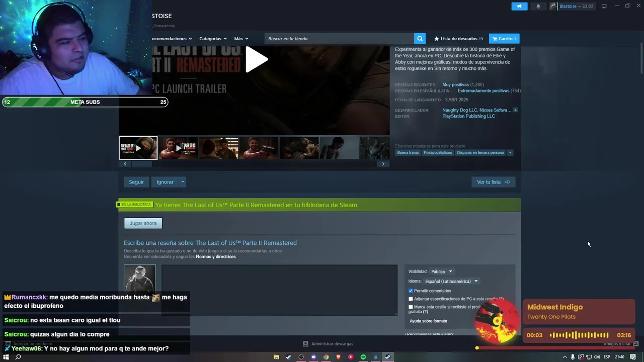Focus the 'Buscar en la tienda' field
Image resolution: width=644 pixels, height=362 pixels.
pyautogui.click(x=340, y=39)
